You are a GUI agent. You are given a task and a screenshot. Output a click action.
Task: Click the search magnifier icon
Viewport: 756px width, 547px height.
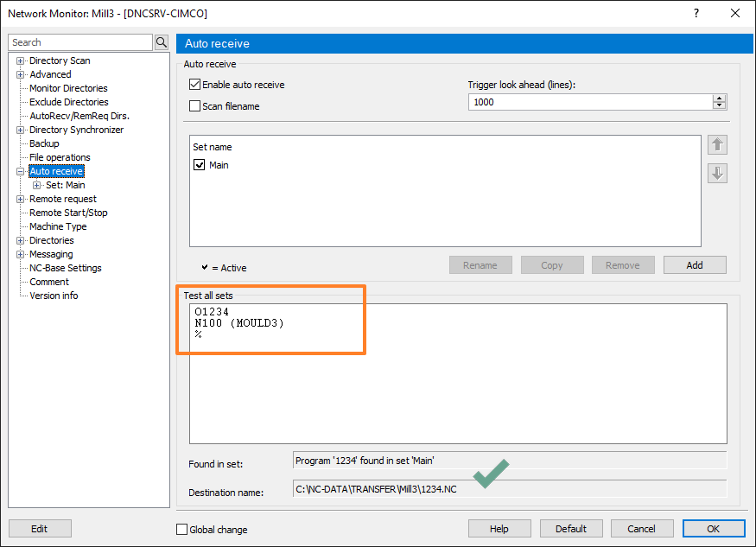pyautogui.click(x=162, y=42)
